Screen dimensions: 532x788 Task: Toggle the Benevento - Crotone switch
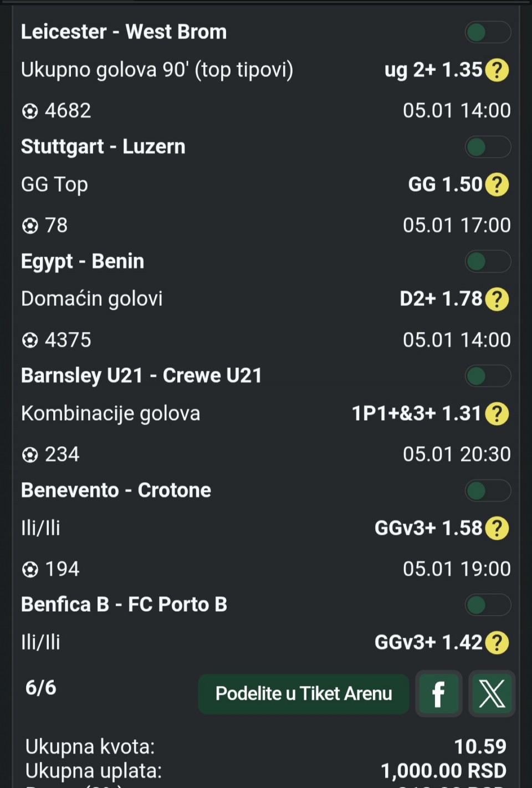487,491
